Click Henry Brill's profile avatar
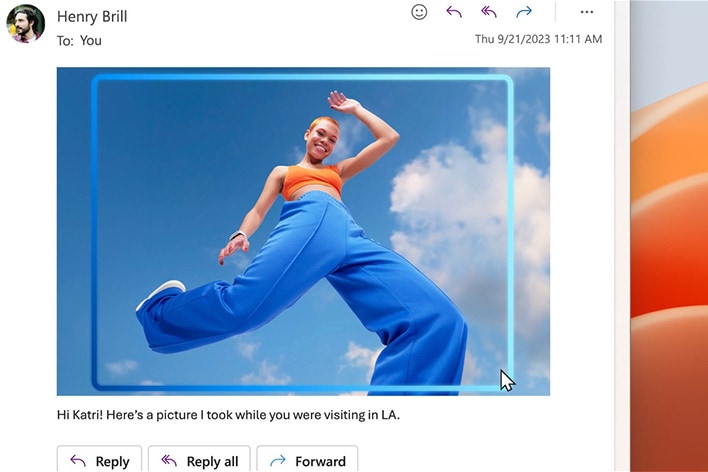Image resolution: width=708 pixels, height=472 pixels. tap(25, 24)
